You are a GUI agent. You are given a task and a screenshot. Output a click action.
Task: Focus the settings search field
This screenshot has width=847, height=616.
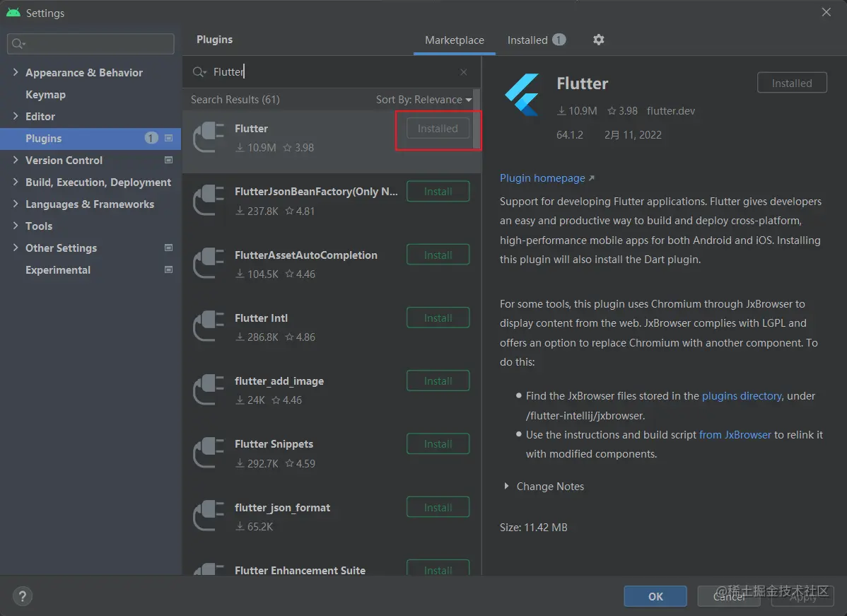pyautogui.click(x=90, y=44)
